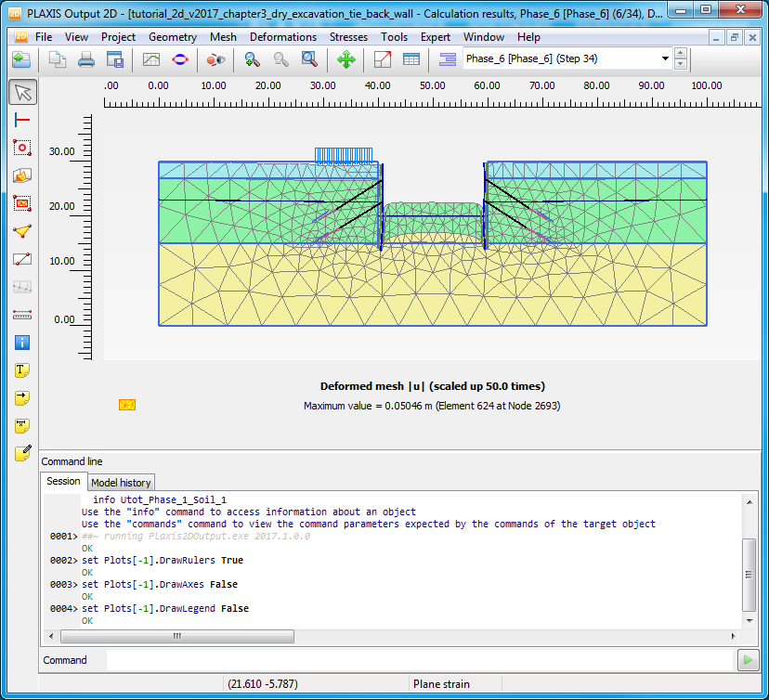Select the text annotation note tool
This screenshot has width=769, height=700.
pyautogui.click(x=23, y=370)
